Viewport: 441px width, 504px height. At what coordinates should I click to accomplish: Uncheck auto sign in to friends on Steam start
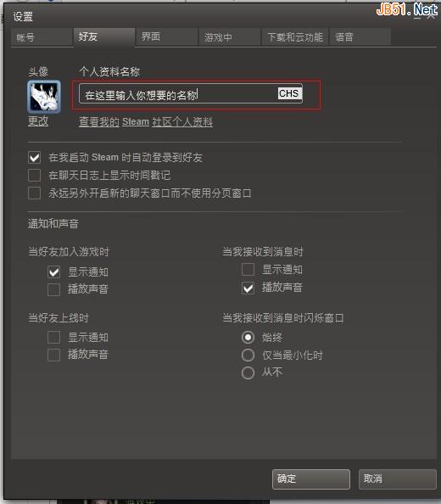coord(35,157)
